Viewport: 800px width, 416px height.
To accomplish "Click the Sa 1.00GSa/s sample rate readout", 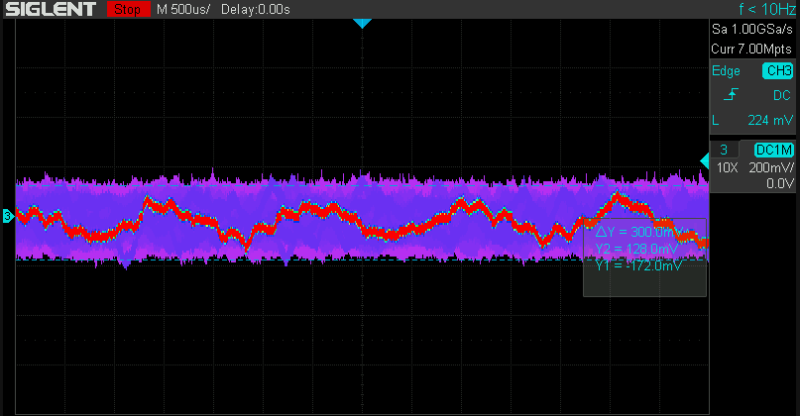I will (x=752, y=32).
